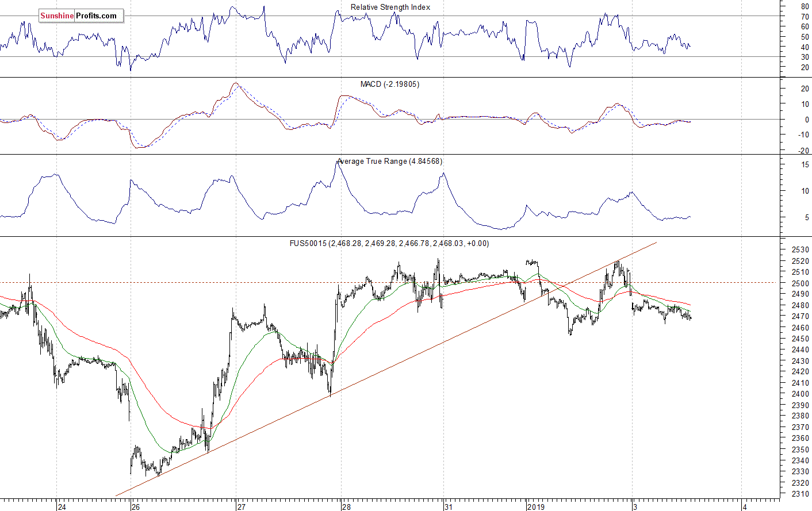Click MACD scale value -20
Image resolution: width=812 pixels, height=511 pixels.
click(x=804, y=151)
